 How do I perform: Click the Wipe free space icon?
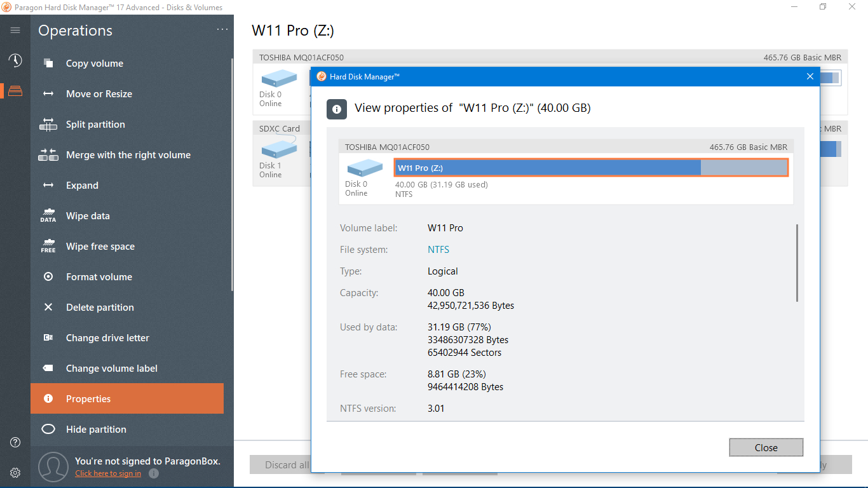pos(48,246)
